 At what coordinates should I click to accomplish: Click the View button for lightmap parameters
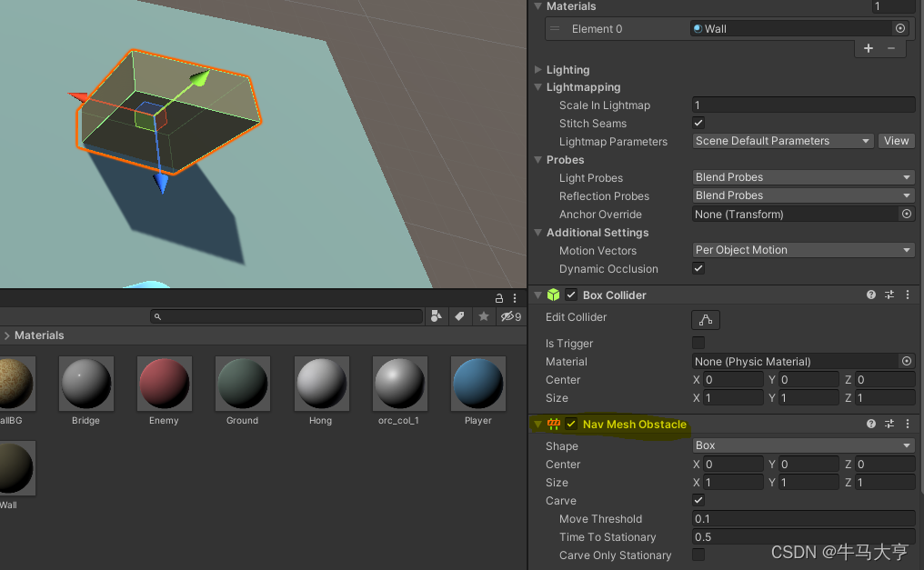(897, 141)
